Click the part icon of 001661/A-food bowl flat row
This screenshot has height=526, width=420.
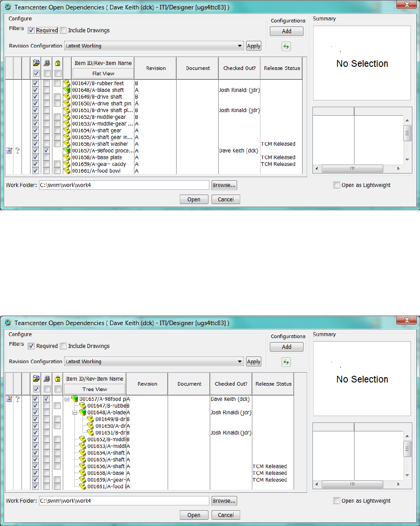point(67,171)
